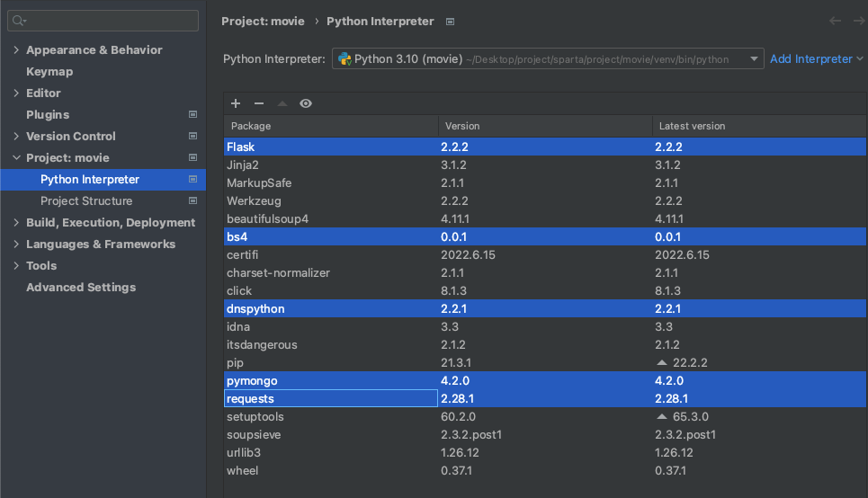Select the setuptools package row

coord(545,417)
